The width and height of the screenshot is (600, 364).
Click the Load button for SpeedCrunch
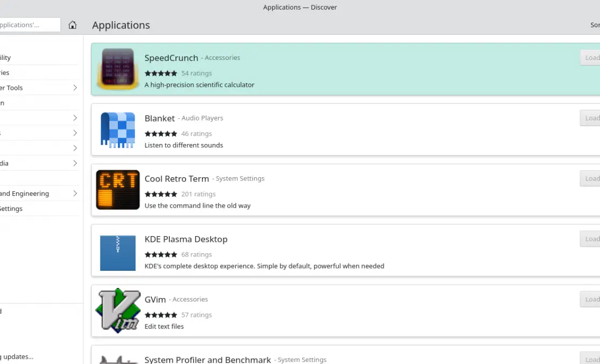[590, 58]
